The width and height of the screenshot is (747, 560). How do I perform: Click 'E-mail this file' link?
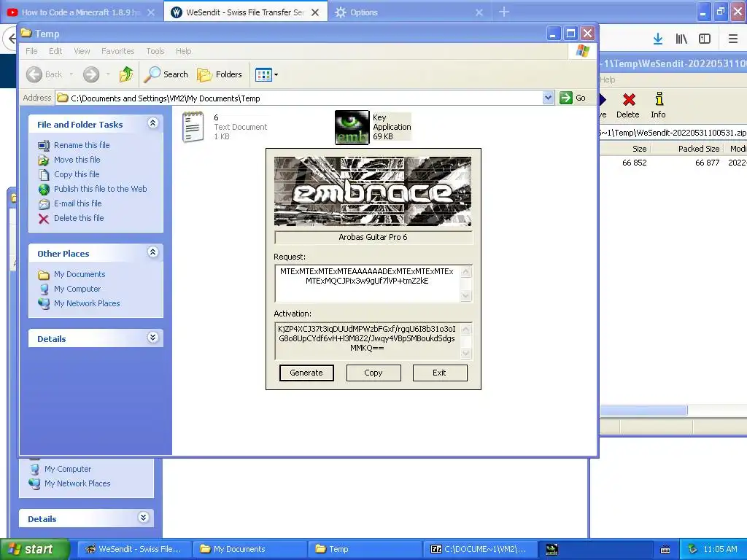click(77, 203)
